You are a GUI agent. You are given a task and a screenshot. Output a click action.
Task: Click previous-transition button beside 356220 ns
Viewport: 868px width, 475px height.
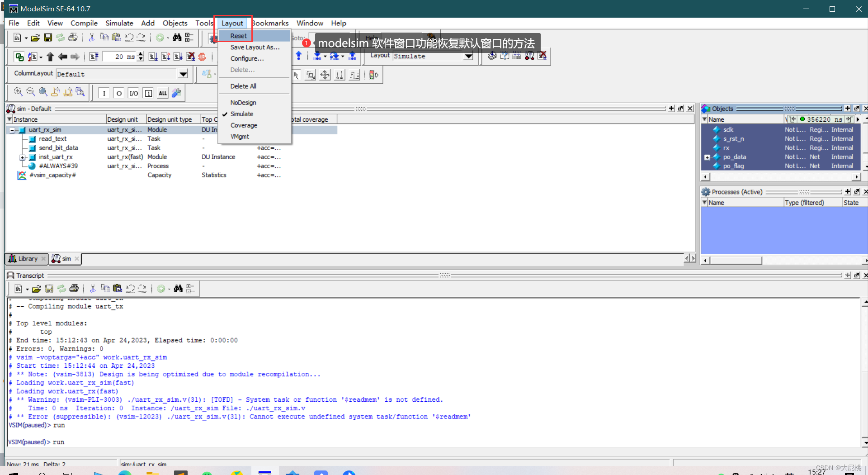coord(791,119)
